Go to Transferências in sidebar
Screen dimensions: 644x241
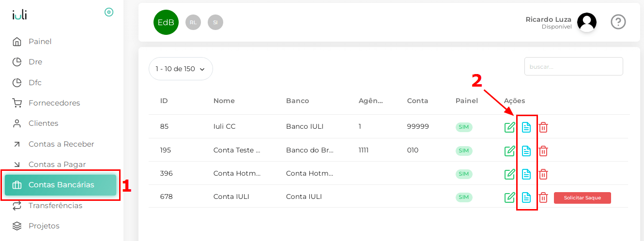(x=55, y=206)
